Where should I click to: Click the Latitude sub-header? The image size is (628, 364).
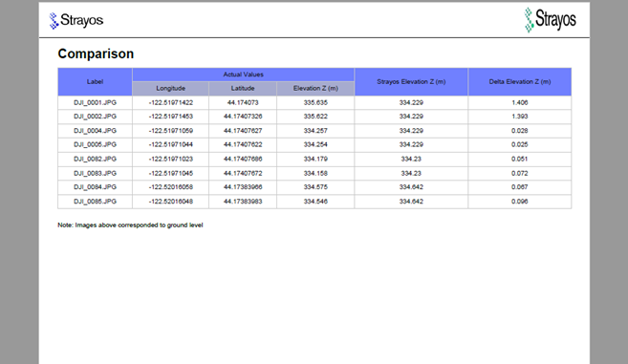[x=243, y=89]
